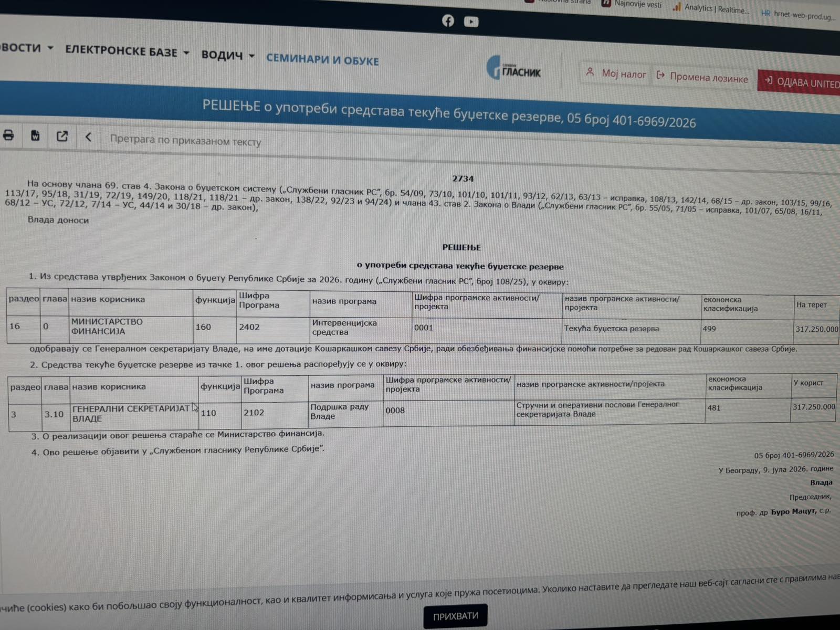
Task: Open the hrnet-web-prod bookmark
Action: pos(798,15)
